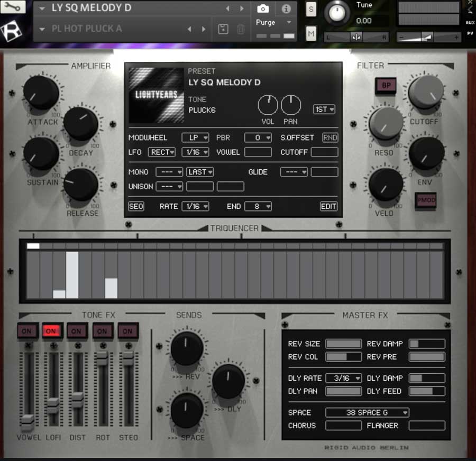Viewport: 476px width, 461px height.
Task: Select previous PL HOT PLUCK A preset arrow
Action: click(189, 29)
